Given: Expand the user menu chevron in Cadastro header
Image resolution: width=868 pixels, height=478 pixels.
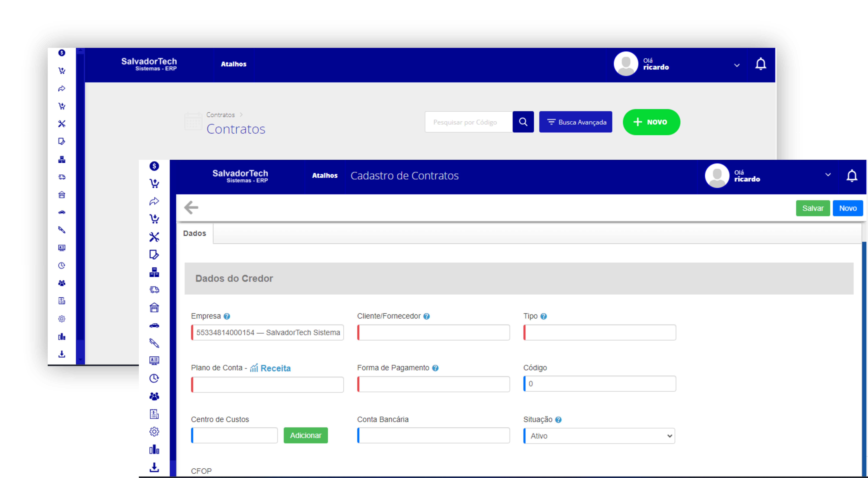Looking at the screenshot, I should [x=828, y=175].
